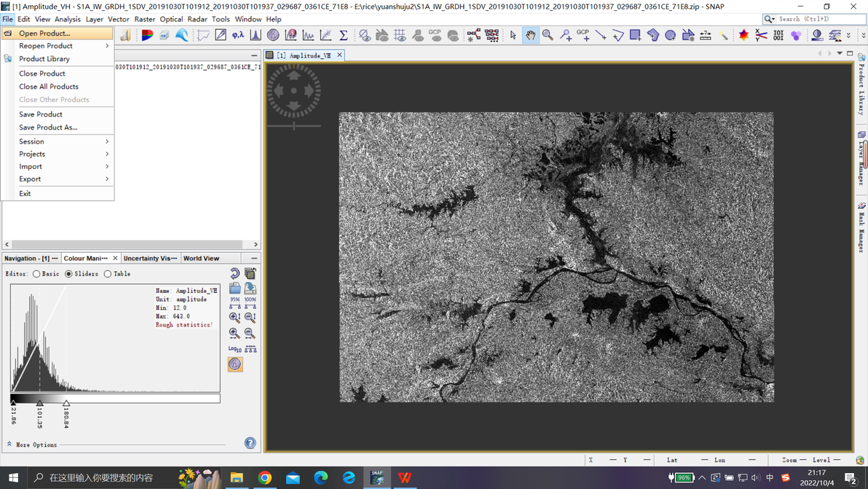
Task: Reset colour settings with the undo arrow
Action: click(x=234, y=274)
